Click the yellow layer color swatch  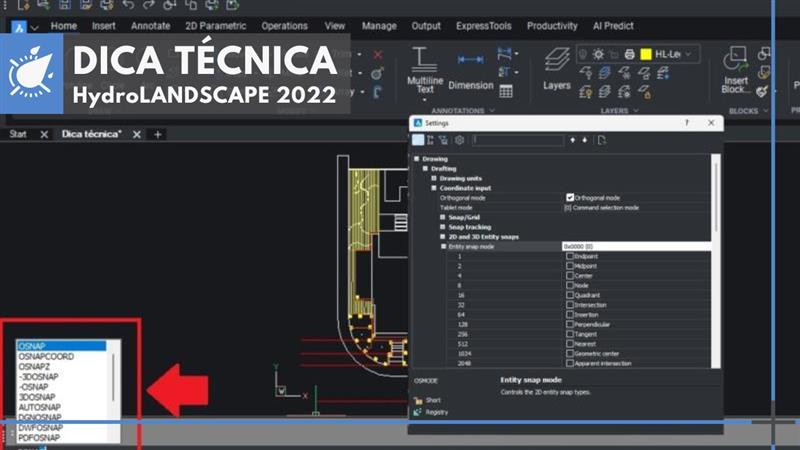646,54
